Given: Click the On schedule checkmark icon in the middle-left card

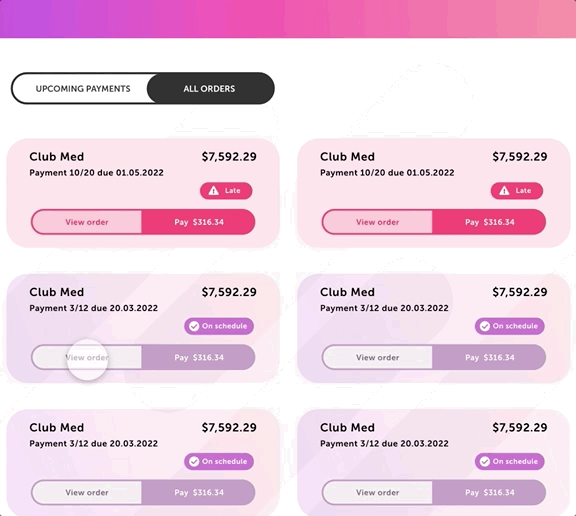Looking at the screenshot, I should coord(194,326).
